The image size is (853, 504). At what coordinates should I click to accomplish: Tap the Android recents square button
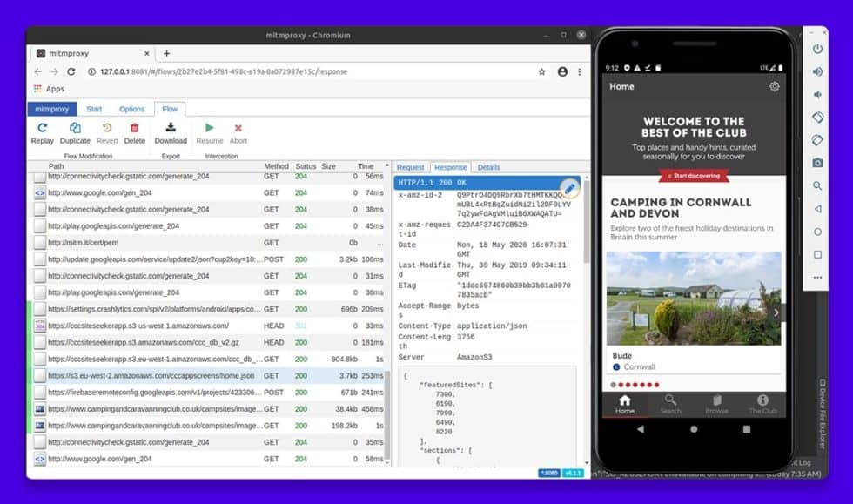[747, 429]
